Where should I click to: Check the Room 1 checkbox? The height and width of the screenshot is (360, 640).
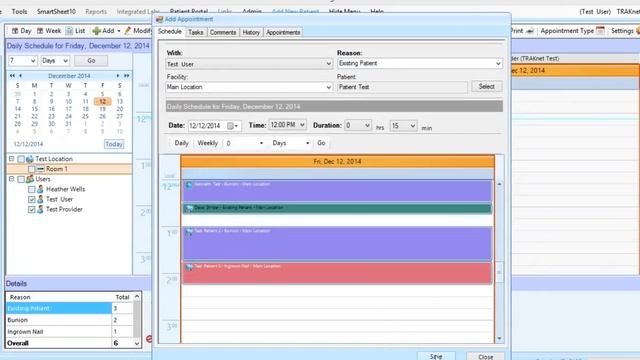31,169
